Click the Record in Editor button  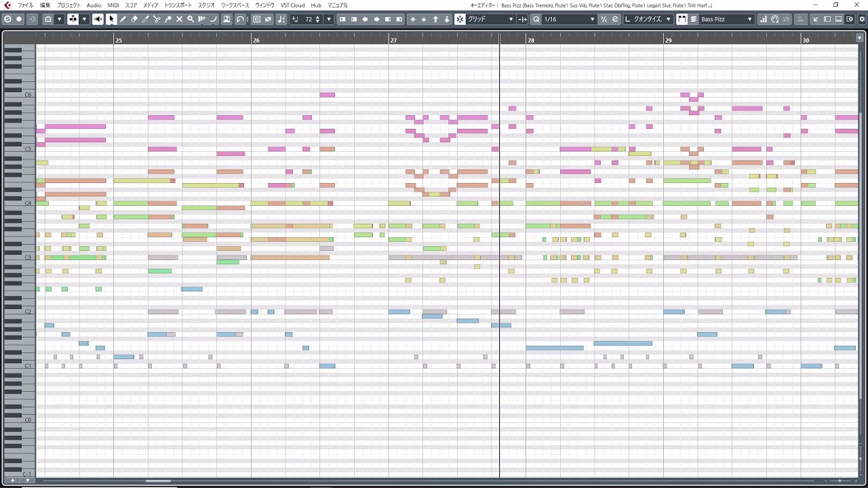coord(19,19)
